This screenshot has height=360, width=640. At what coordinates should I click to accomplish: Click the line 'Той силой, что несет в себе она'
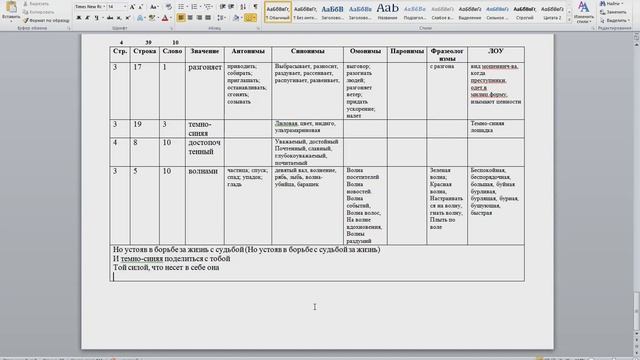click(x=166, y=267)
